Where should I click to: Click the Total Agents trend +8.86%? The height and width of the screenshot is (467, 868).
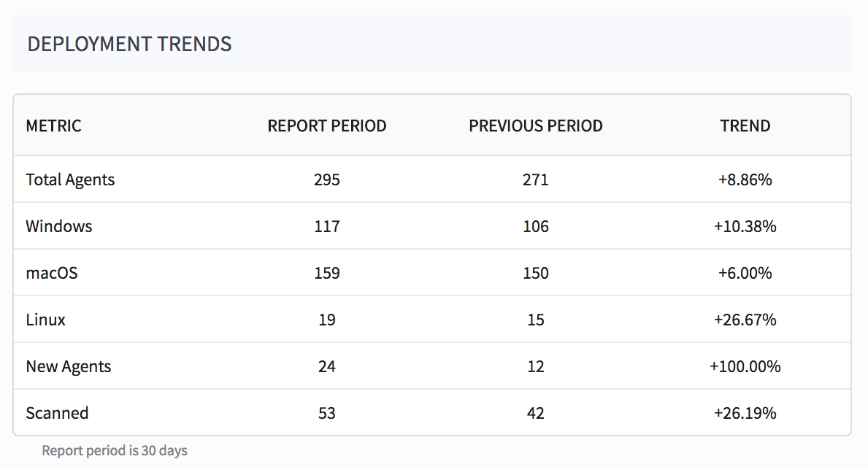745,180
